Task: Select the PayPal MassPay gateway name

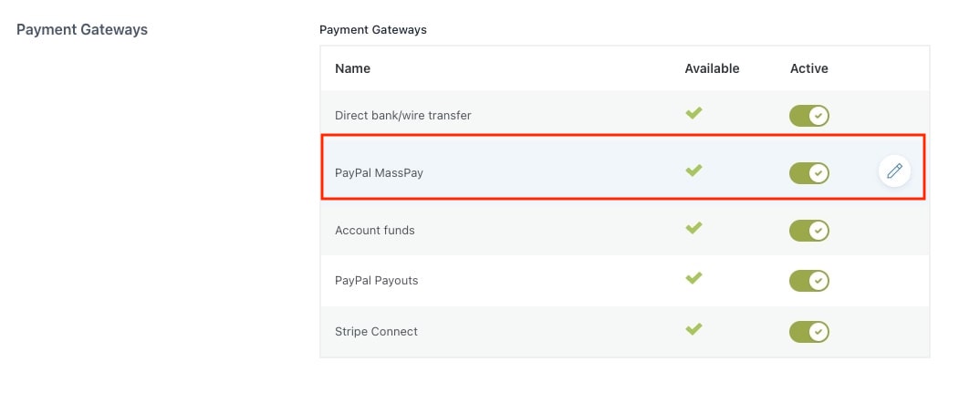Action: pos(379,173)
